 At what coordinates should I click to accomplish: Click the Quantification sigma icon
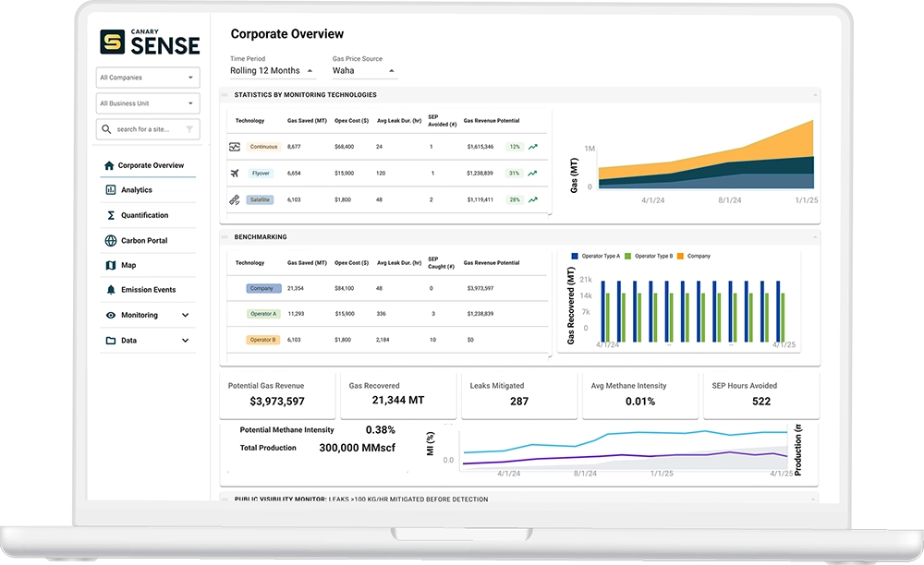pos(111,215)
